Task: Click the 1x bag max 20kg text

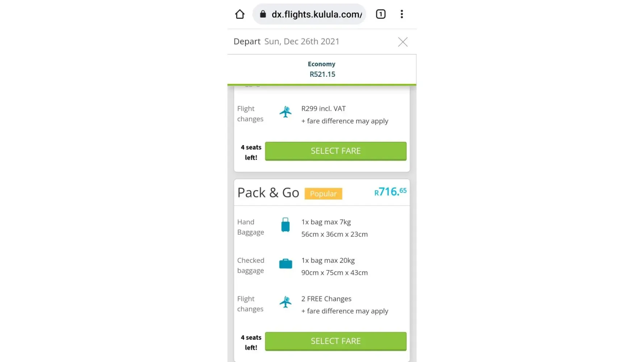Action: [x=328, y=260]
